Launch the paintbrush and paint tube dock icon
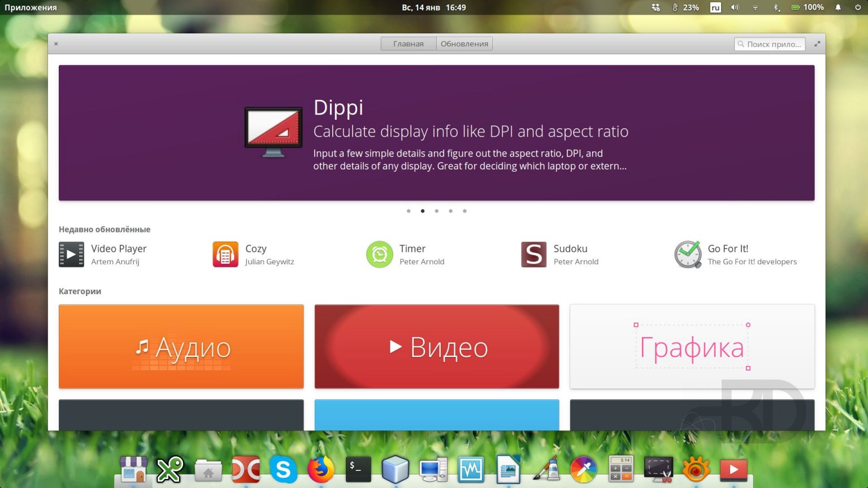 546,469
